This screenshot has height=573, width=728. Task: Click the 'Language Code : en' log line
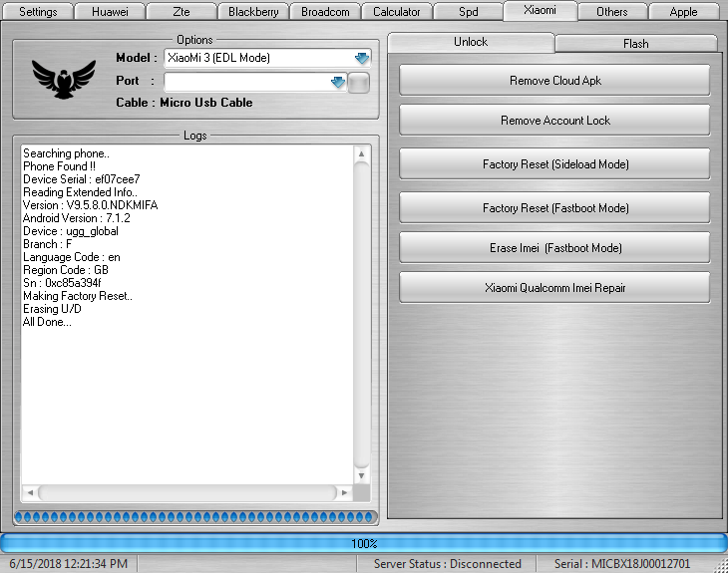(72, 257)
